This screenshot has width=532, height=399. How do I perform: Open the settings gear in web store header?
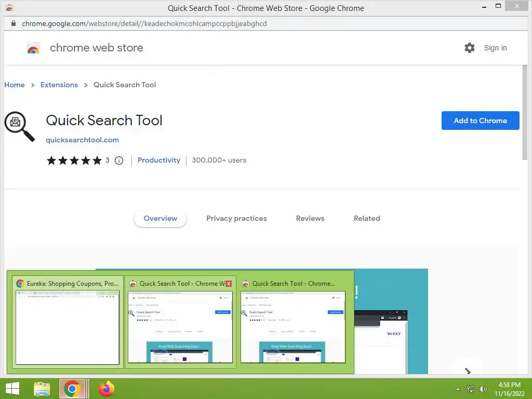tap(470, 48)
